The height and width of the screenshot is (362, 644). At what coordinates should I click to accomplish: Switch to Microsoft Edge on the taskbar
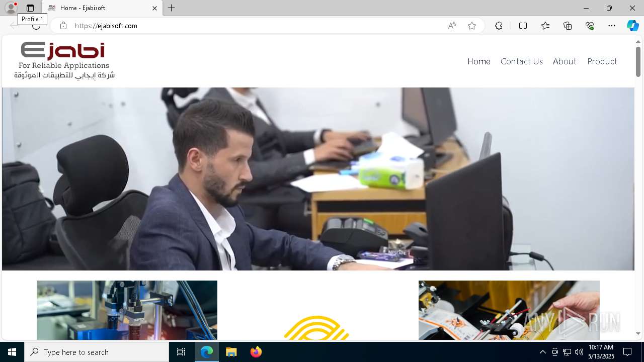pyautogui.click(x=207, y=352)
